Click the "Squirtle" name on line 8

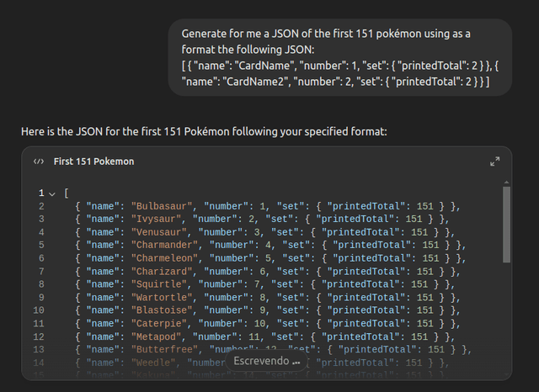[x=159, y=284]
